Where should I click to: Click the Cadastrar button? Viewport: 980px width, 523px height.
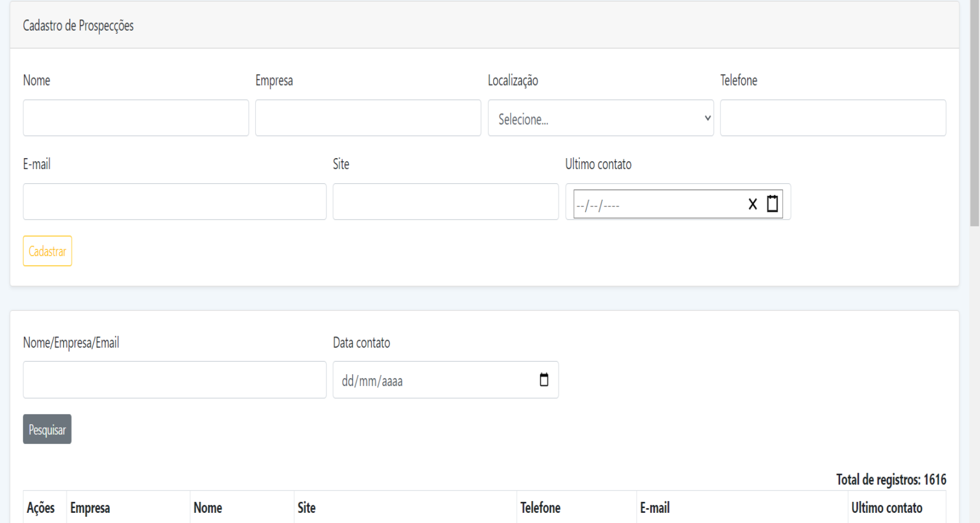[47, 251]
